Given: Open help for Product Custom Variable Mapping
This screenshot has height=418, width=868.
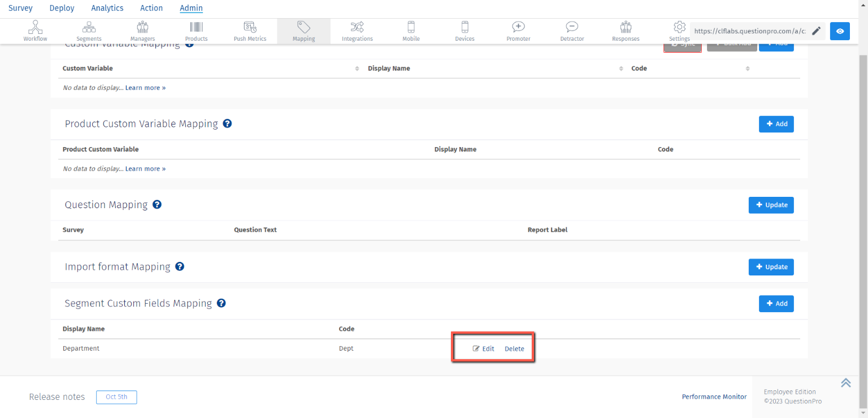Looking at the screenshot, I should (227, 123).
